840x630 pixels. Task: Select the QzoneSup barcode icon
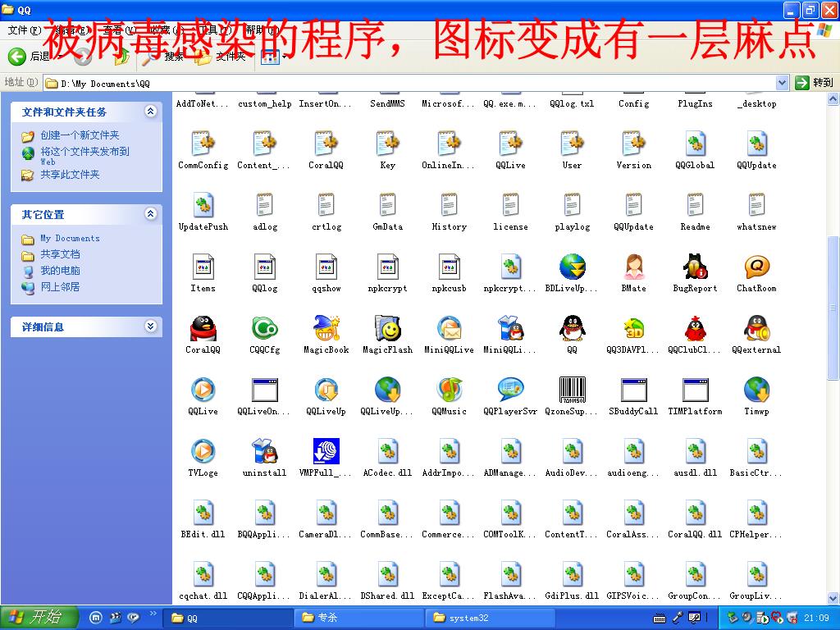point(572,390)
